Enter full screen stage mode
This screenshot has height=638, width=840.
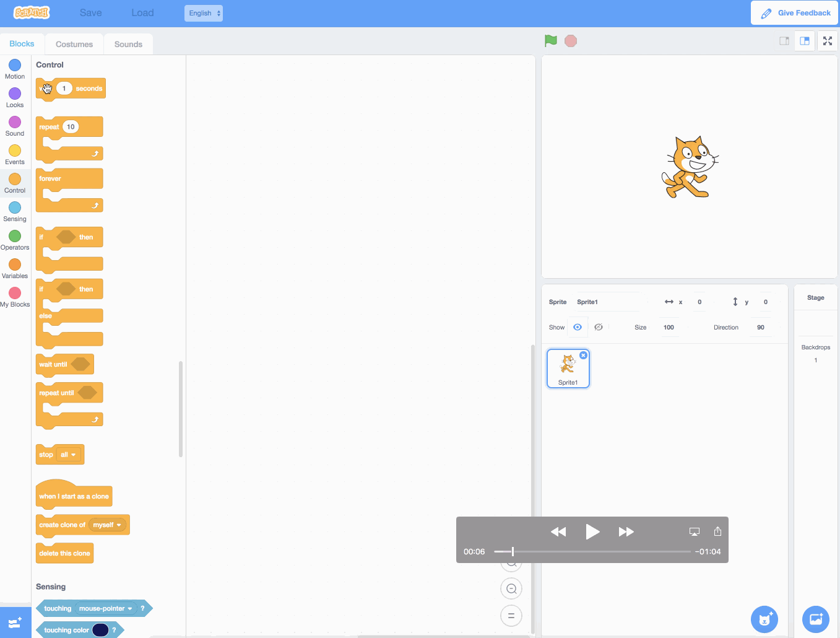(828, 41)
